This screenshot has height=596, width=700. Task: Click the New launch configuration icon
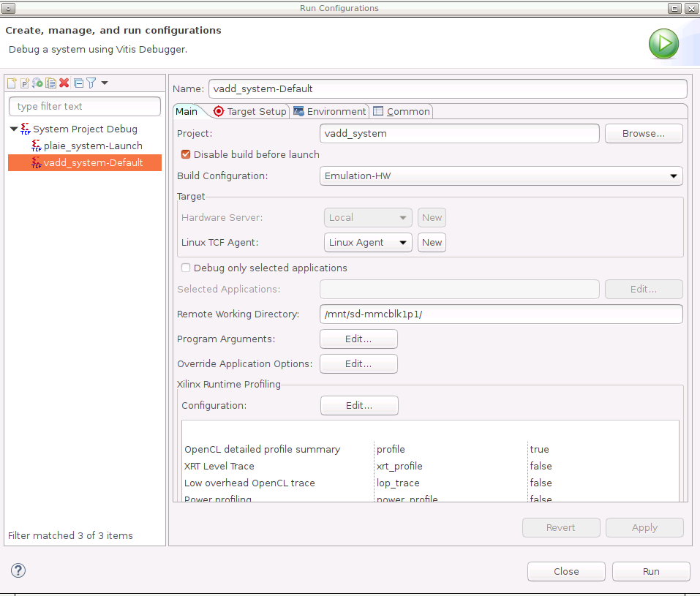click(x=12, y=83)
